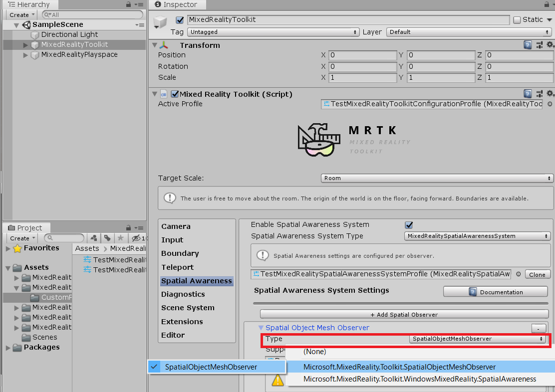The image size is (555, 392).
Task: Open the Documentation button
Action: (495, 292)
